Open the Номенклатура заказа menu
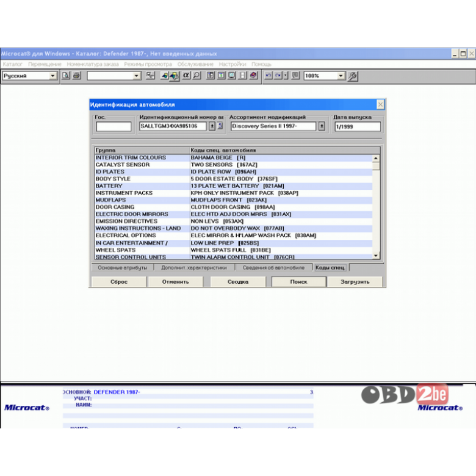 click(x=93, y=64)
